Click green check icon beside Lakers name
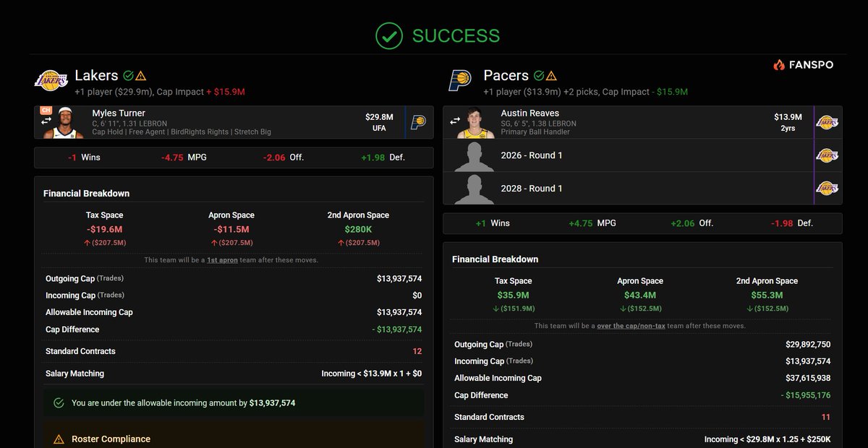Viewport: 868px width, 448px height. (128, 75)
